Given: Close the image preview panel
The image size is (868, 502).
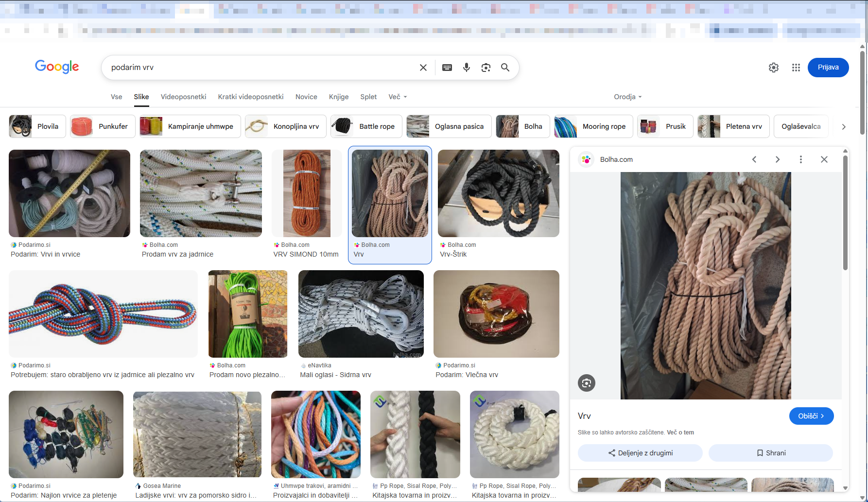Looking at the screenshot, I should click(x=824, y=159).
